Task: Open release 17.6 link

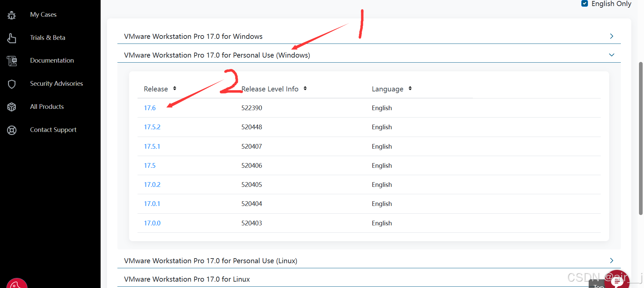Action: pos(150,108)
